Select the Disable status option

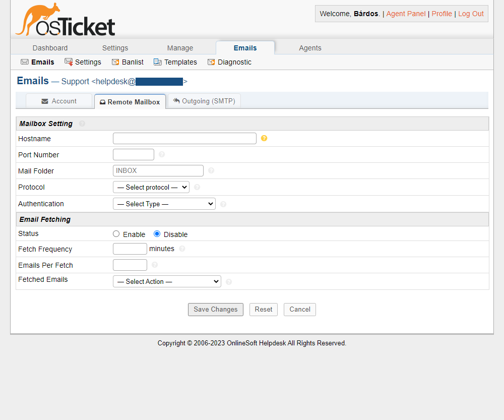point(157,233)
